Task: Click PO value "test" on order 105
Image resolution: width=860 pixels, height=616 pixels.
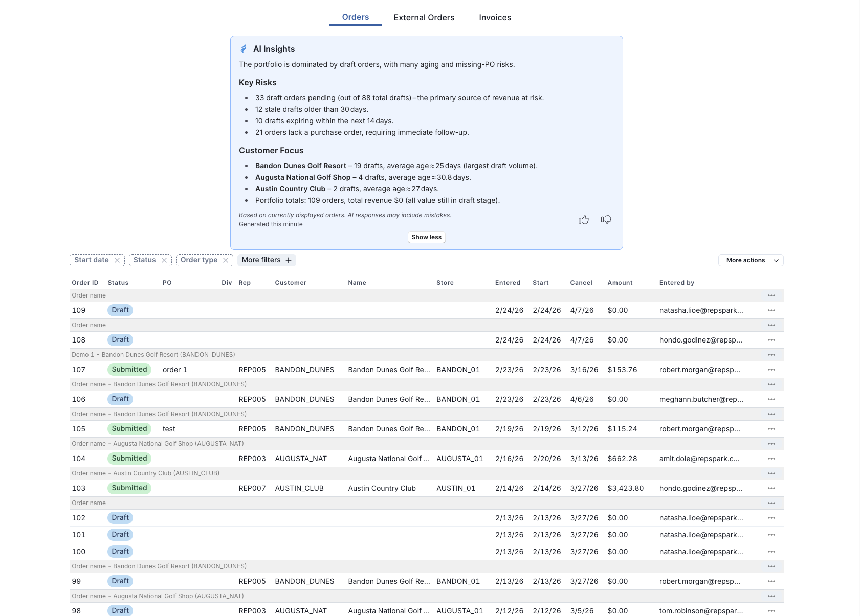Action: [169, 429]
